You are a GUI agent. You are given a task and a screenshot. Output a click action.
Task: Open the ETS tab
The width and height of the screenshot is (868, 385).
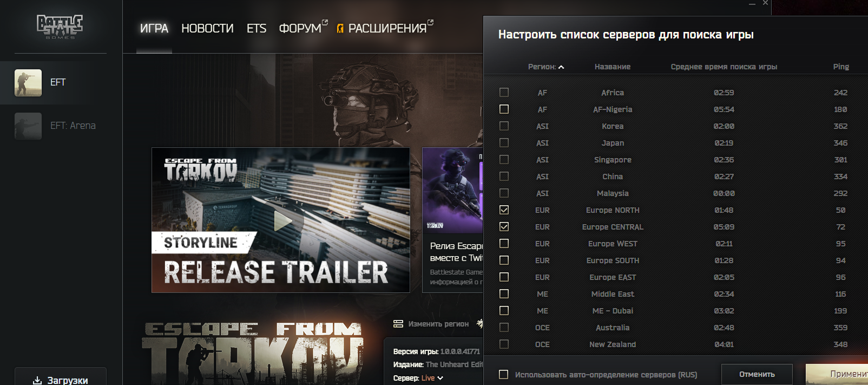coord(257,28)
